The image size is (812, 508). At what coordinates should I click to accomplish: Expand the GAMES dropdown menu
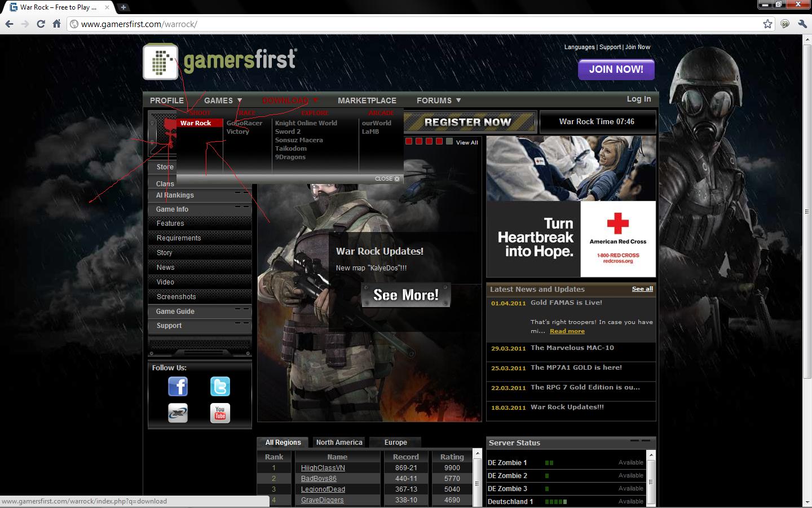(223, 100)
